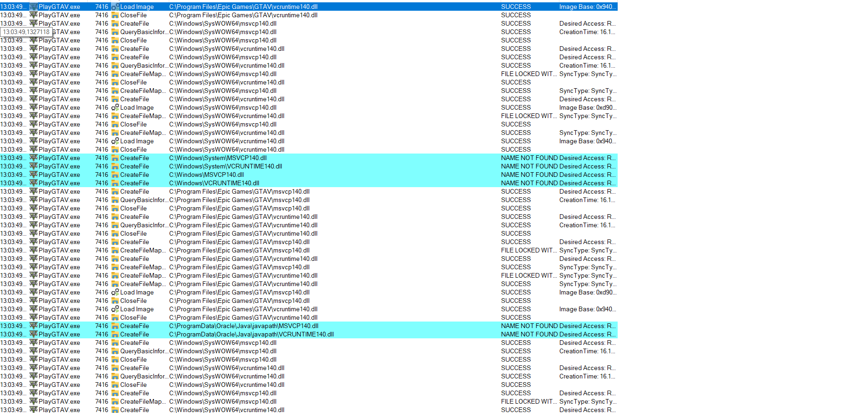868x413 pixels.
Task: Click the QueryBasicInfor icon for GTAV\vcruntime140.dll
Action: pos(115,225)
